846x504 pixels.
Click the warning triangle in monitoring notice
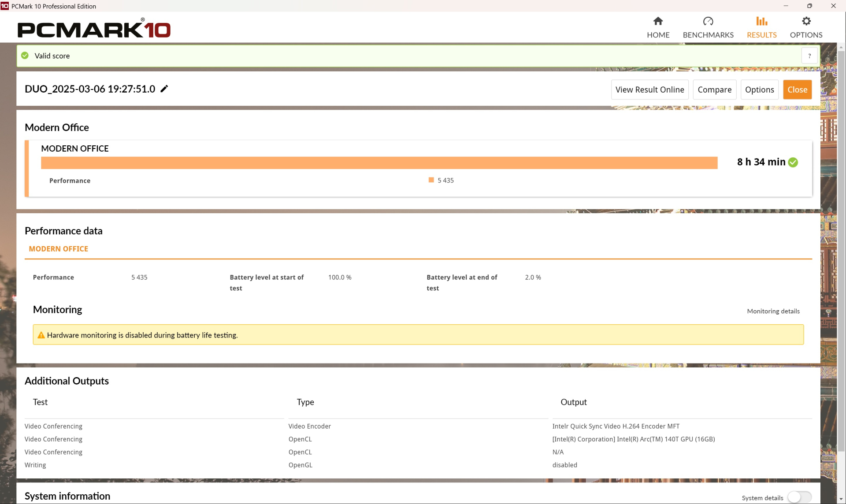[x=41, y=335]
